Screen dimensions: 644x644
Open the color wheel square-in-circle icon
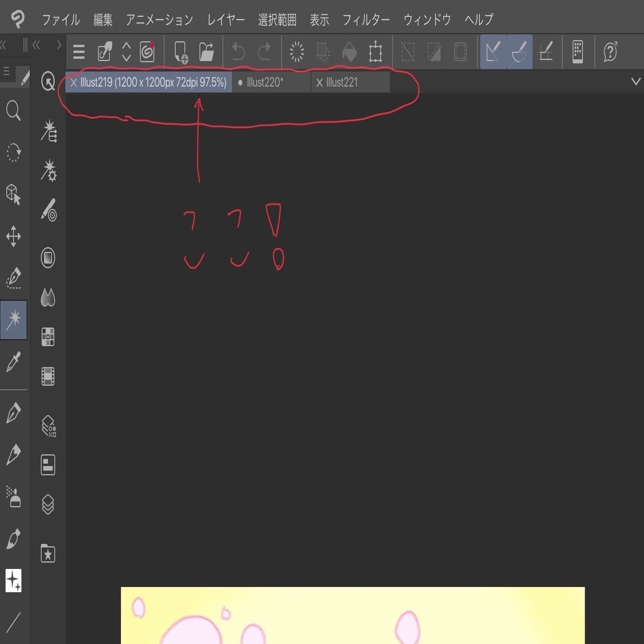tap(48, 258)
